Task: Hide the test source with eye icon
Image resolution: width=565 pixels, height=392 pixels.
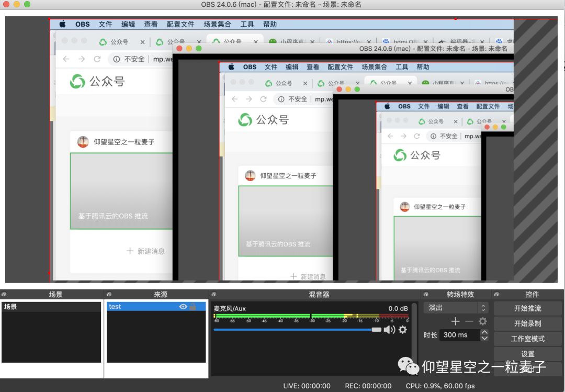Action: 183,307
